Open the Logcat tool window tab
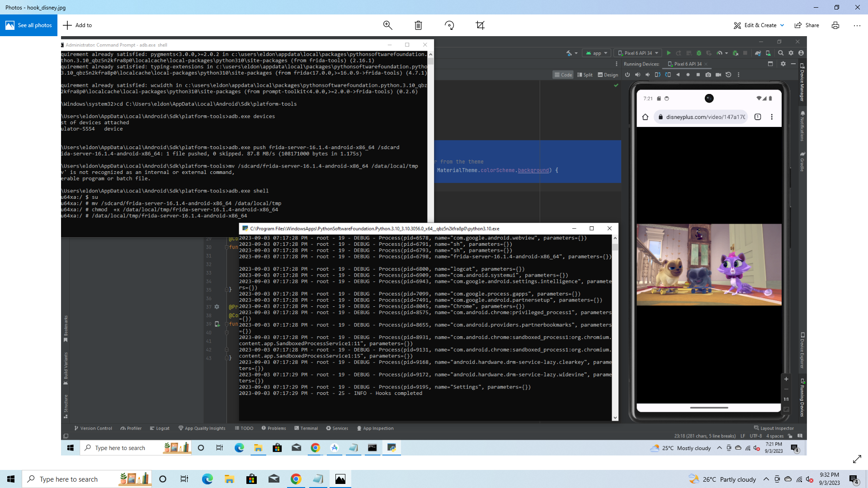The height and width of the screenshot is (488, 868). coord(160,428)
